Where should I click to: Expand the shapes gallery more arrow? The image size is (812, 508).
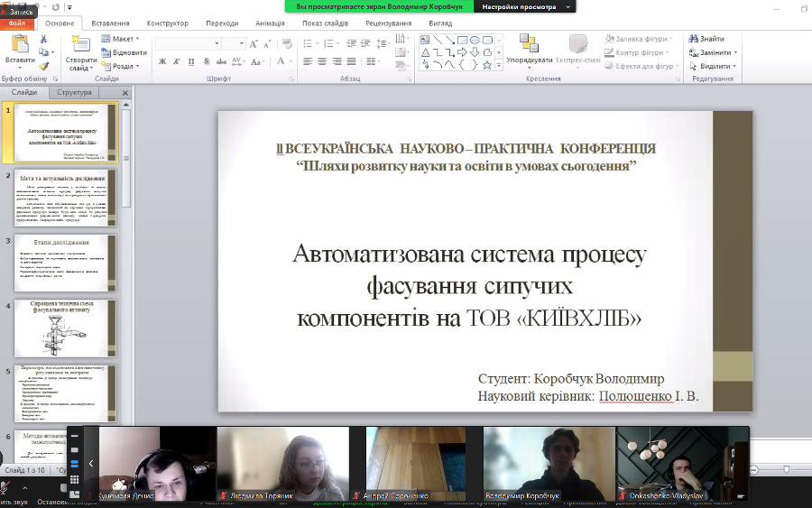click(499, 66)
